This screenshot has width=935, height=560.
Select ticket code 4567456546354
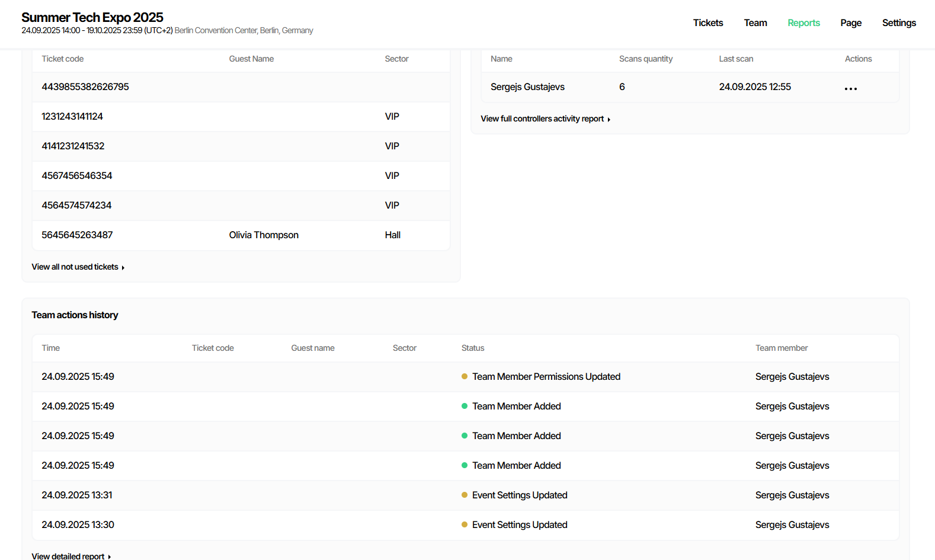pos(77,175)
